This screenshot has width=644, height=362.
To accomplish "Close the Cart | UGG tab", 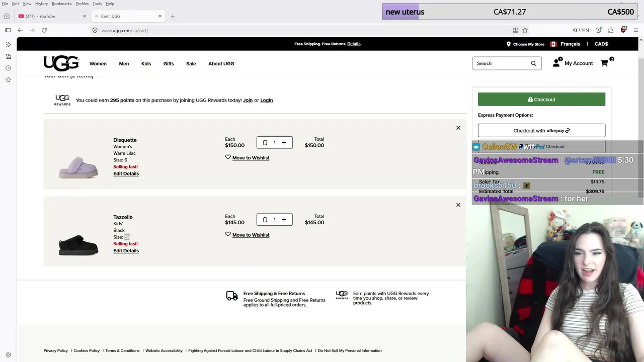I will [160, 16].
